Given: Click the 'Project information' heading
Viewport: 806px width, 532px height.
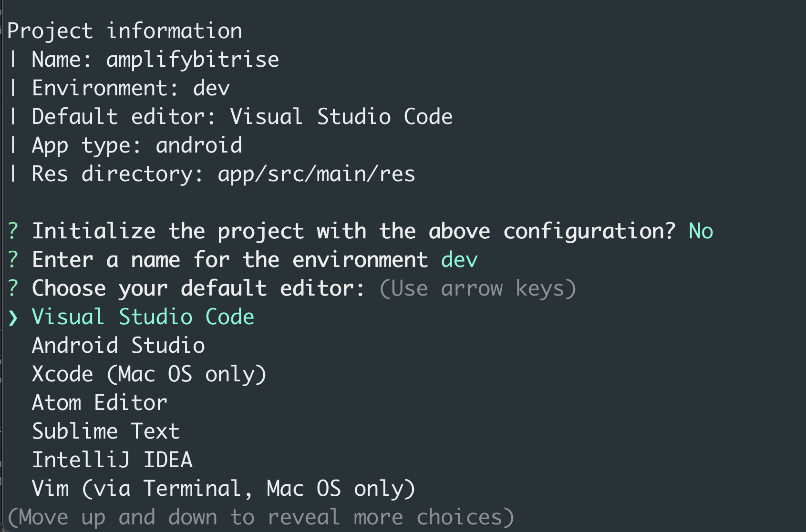Looking at the screenshot, I should click(124, 31).
